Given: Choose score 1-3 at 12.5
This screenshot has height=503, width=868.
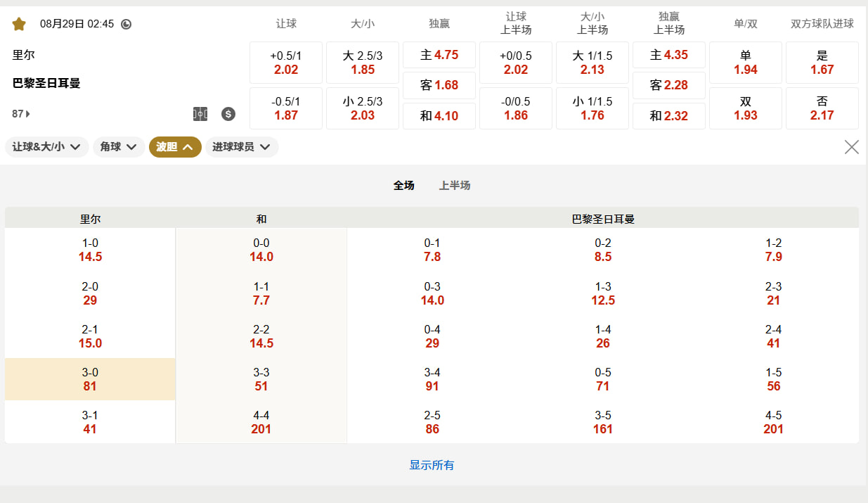Looking at the screenshot, I should pos(603,293).
